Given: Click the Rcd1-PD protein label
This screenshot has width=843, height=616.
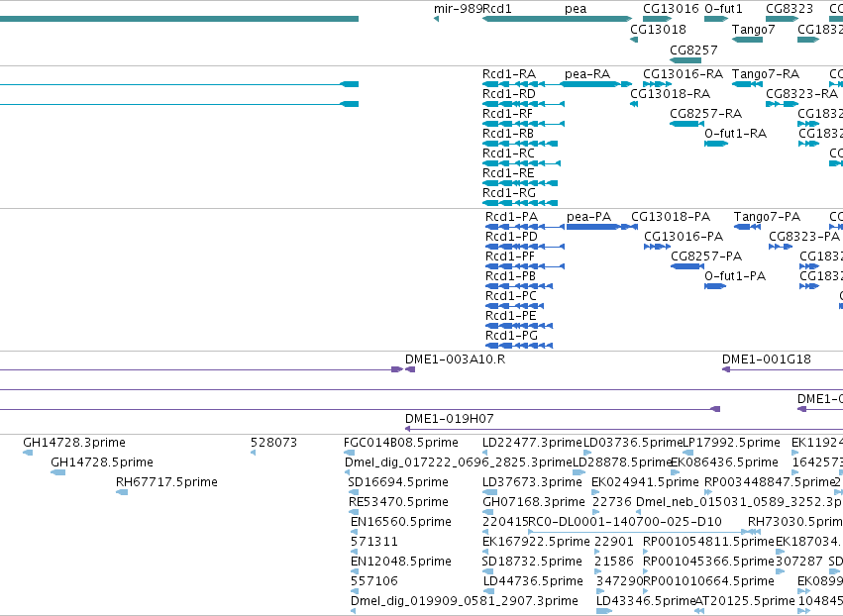Looking at the screenshot, I should click(x=511, y=237).
